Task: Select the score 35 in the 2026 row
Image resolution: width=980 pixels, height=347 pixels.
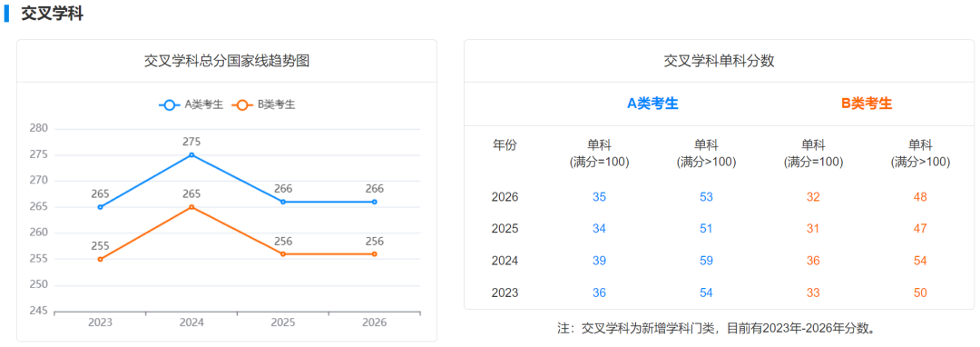Action: tap(599, 197)
